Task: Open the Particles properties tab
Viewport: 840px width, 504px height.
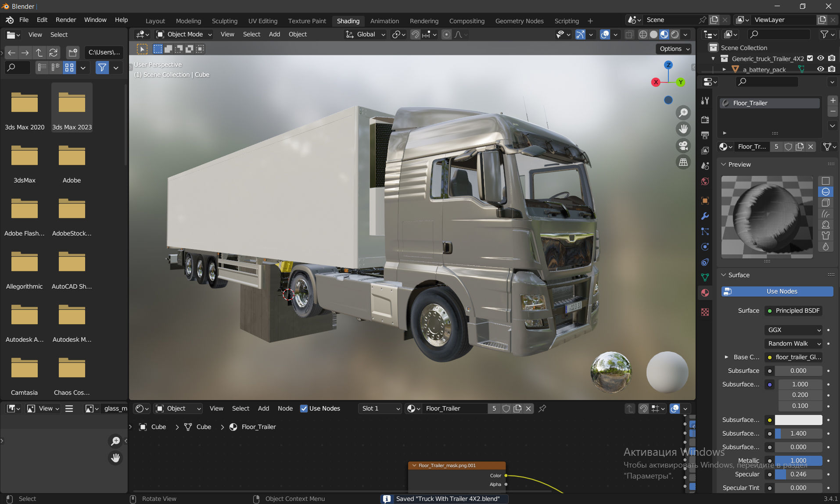Action: tap(705, 231)
